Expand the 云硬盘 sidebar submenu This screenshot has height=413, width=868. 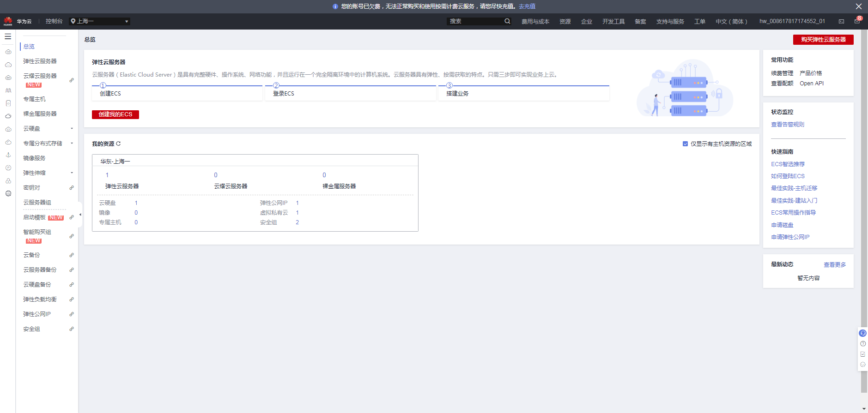tap(72, 129)
